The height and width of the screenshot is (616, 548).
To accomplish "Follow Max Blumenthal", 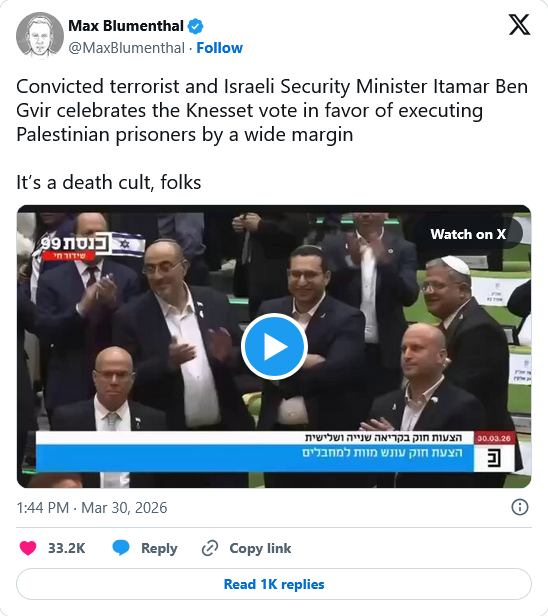I will (219, 48).
